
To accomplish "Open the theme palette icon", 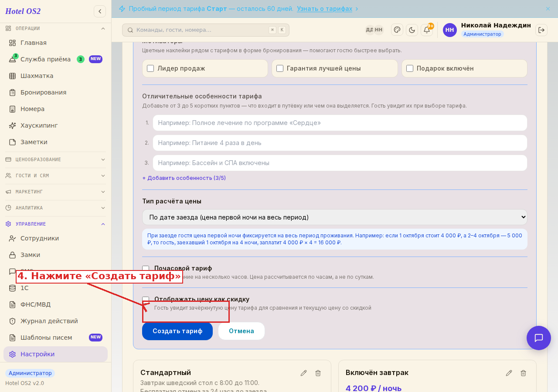I will [397, 30].
